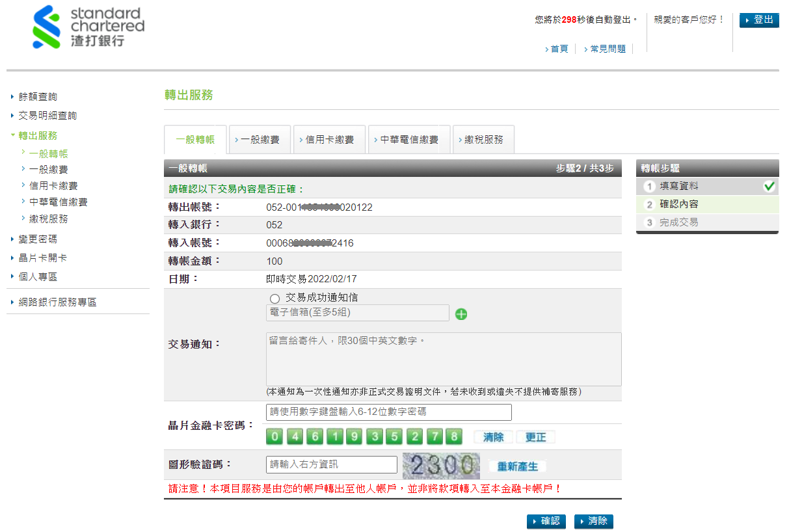Switch to the 一般轉帳 tab
Screen dimensions: 789x532
[x=195, y=140]
